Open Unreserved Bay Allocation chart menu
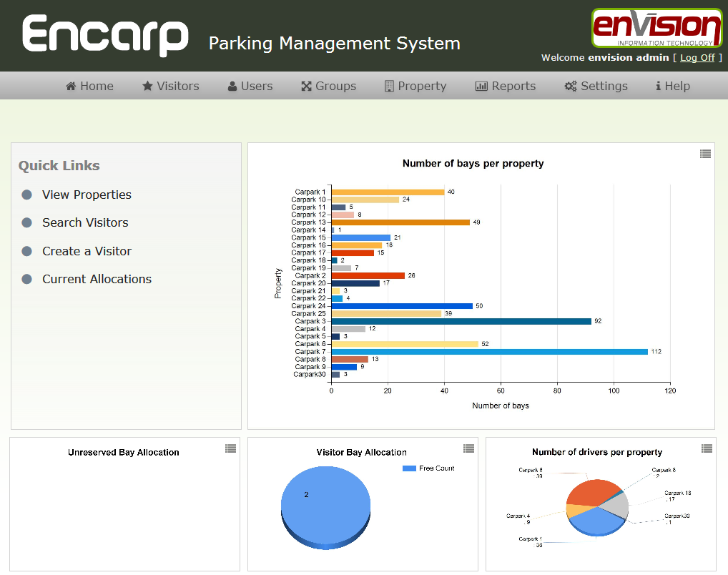The height and width of the screenshot is (575, 728). pos(230,448)
